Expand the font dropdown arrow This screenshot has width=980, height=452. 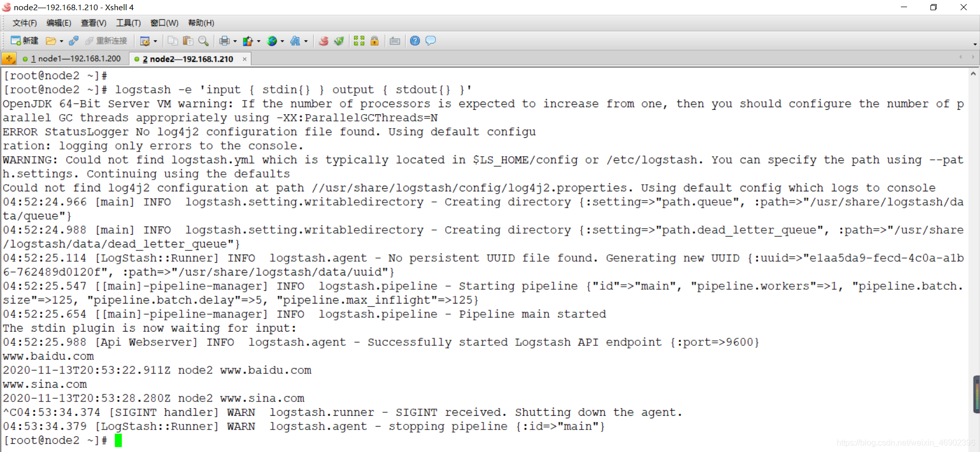[306, 41]
